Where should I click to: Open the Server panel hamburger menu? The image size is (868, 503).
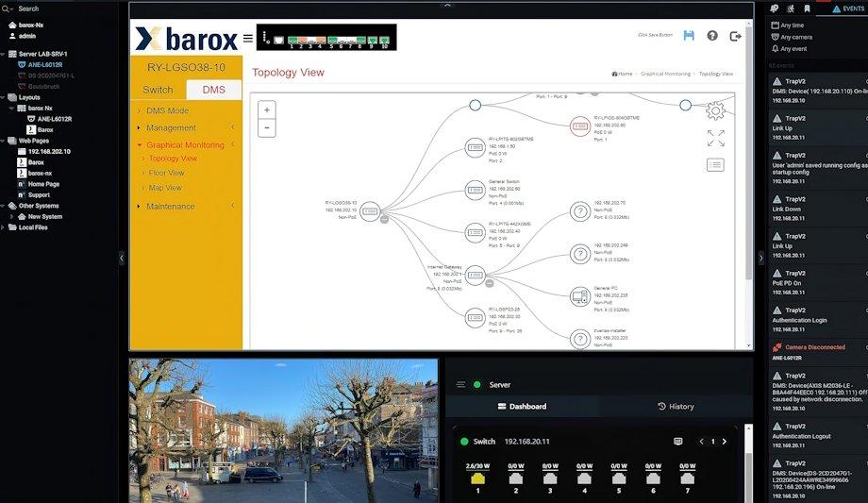click(460, 384)
